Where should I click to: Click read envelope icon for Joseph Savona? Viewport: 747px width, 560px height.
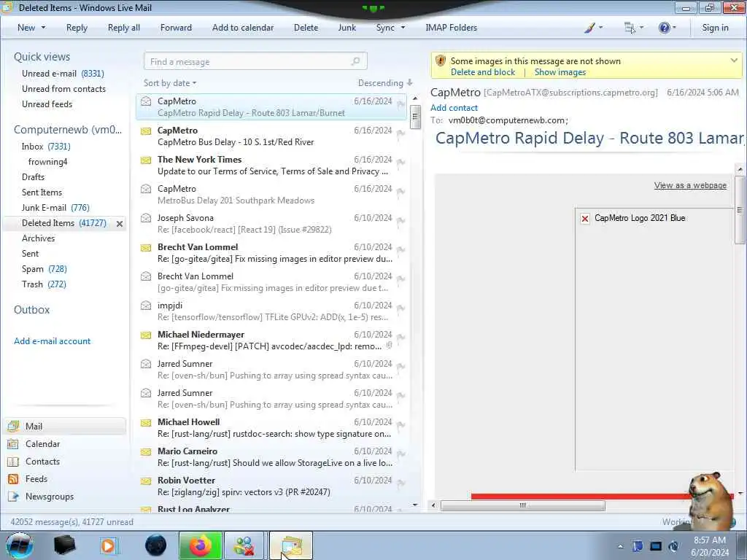point(146,218)
